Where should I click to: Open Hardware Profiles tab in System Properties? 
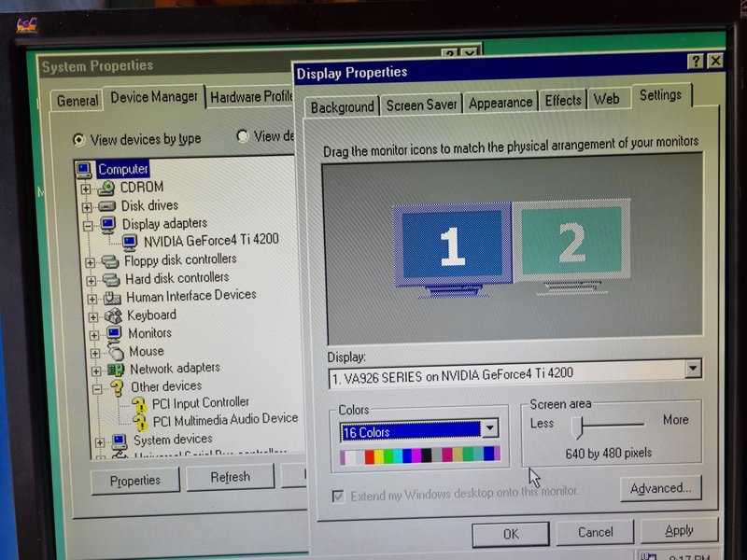point(251,98)
